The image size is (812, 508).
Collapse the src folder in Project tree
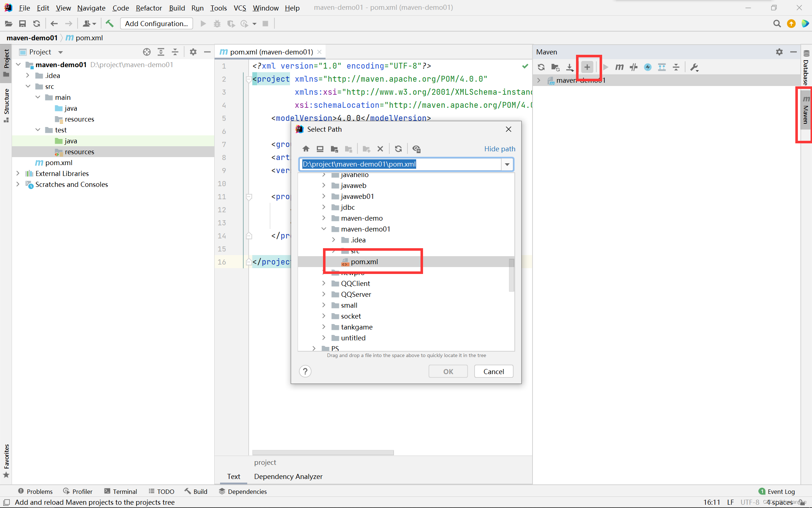tap(28, 86)
